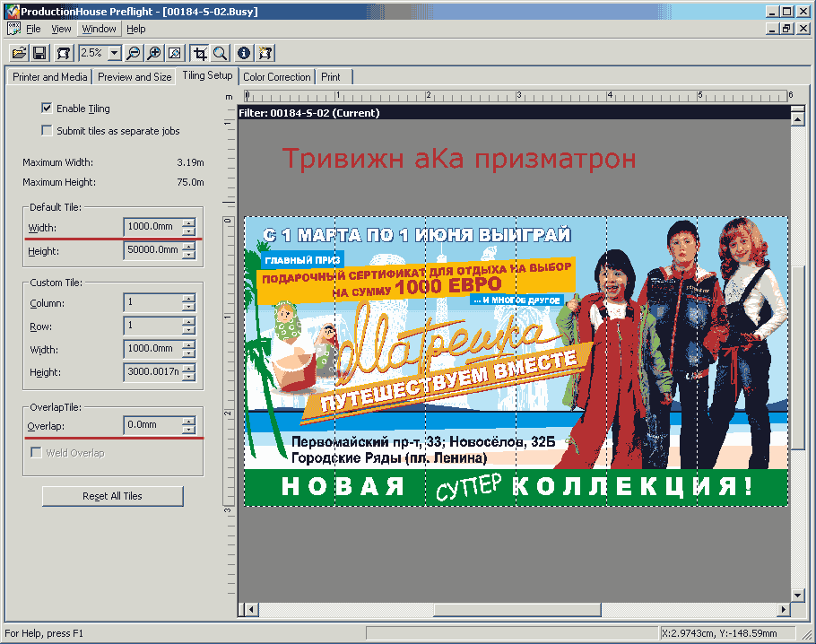816x644 pixels.
Task: Click the sparkle media icon at toolbar end
Action: coord(265,53)
